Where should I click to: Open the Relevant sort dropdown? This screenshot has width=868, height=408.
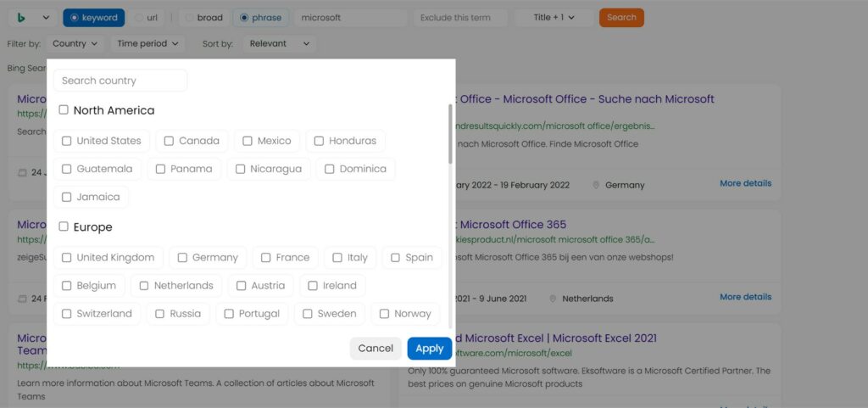click(279, 44)
